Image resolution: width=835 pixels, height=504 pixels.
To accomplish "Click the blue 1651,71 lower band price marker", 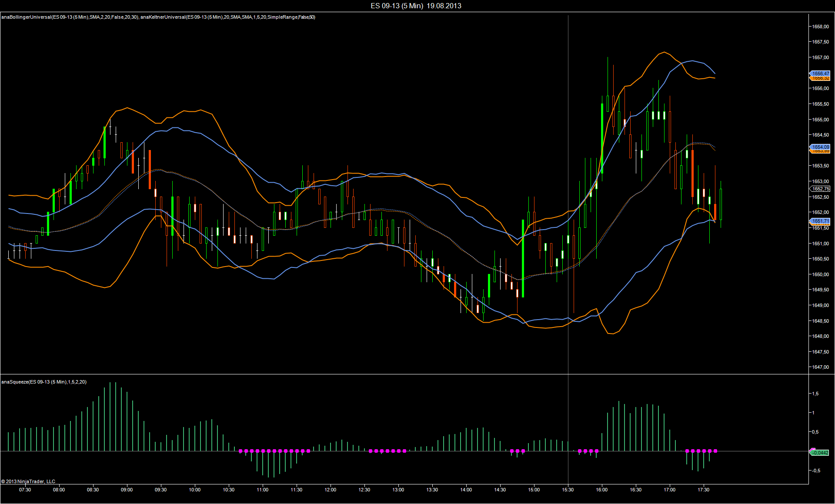I will click(x=820, y=221).
